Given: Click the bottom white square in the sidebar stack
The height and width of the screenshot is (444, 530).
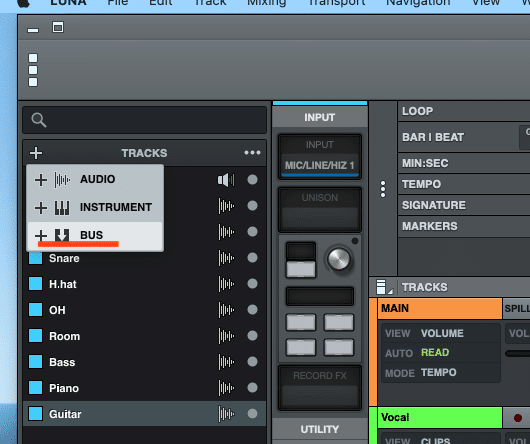Looking at the screenshot, I should click(x=33, y=82).
